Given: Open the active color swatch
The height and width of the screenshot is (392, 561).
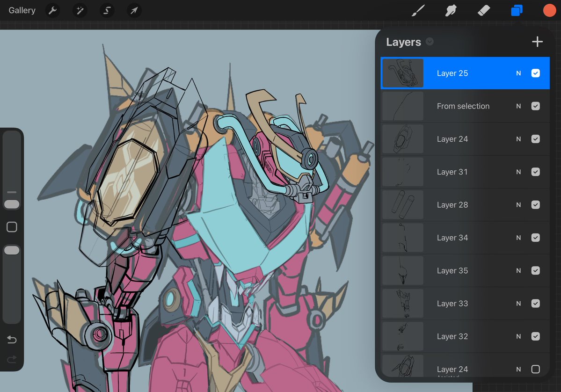Looking at the screenshot, I should click(x=550, y=10).
